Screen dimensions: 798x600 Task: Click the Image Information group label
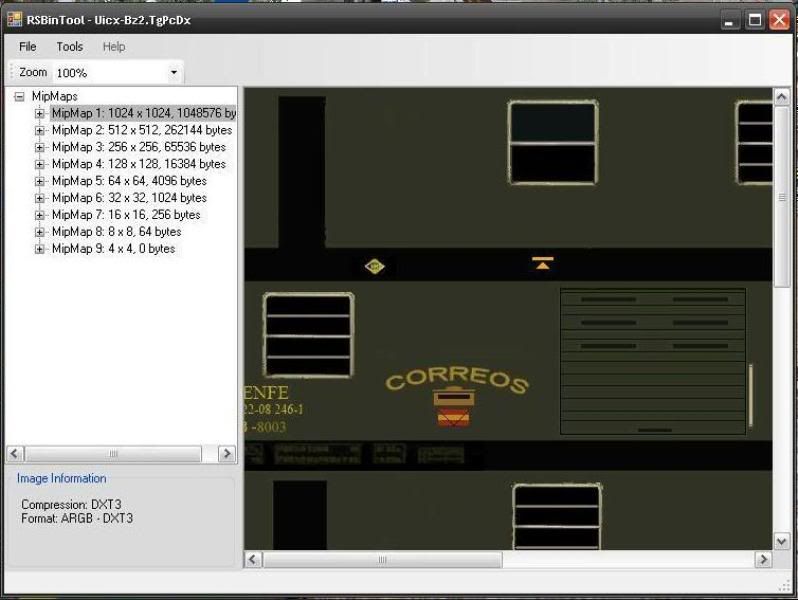point(62,478)
